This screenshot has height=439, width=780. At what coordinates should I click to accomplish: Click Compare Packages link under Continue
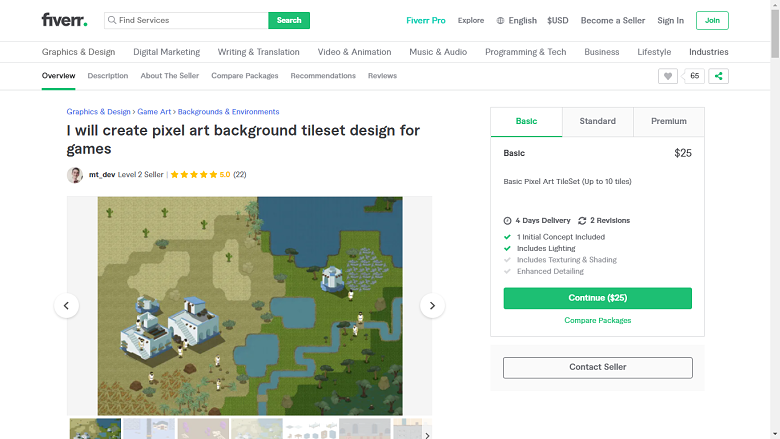[597, 320]
